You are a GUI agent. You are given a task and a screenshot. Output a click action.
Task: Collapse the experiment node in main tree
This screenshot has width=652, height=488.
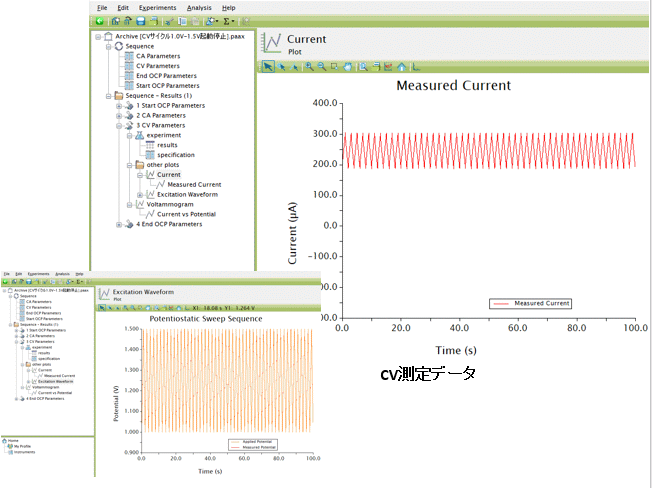pos(129,136)
